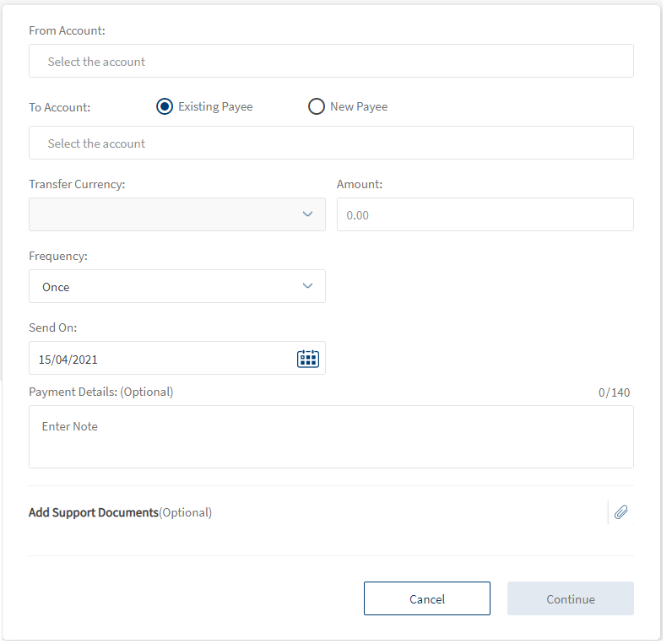Open the calendar date picker icon
This screenshot has height=644, width=672.
pos(307,359)
